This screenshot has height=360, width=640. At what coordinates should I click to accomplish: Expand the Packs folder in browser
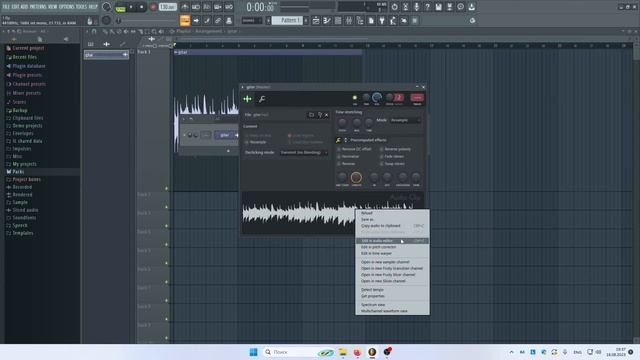point(18,172)
